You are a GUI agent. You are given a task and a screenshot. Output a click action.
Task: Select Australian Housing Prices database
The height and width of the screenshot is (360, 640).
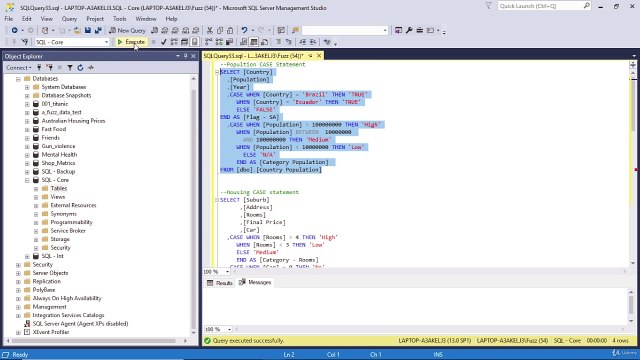(73, 121)
